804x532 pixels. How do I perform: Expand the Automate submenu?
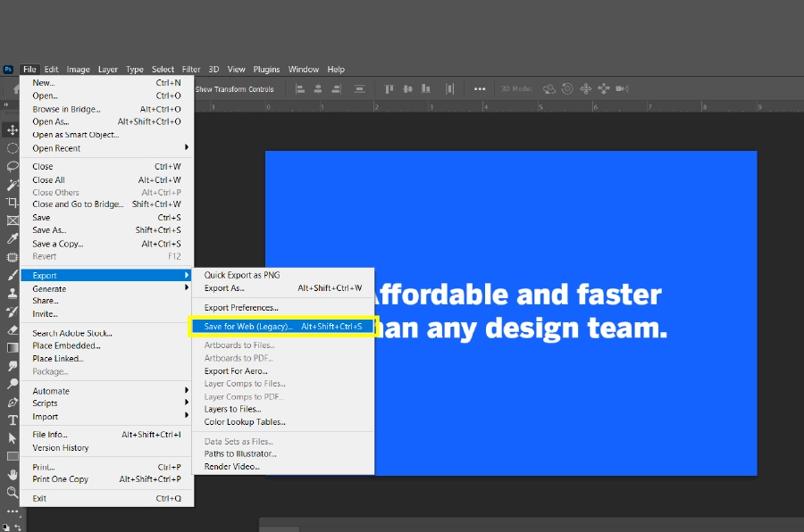point(51,390)
